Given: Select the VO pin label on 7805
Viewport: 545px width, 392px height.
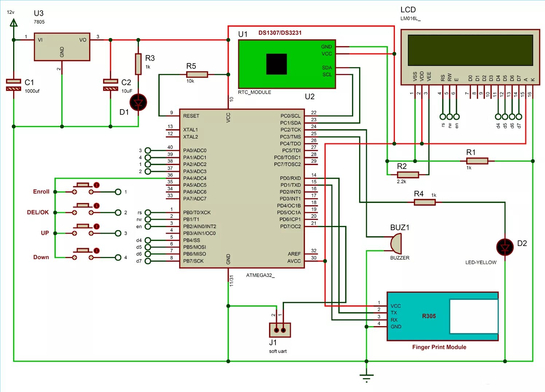Looking at the screenshot, I should coord(83,40).
